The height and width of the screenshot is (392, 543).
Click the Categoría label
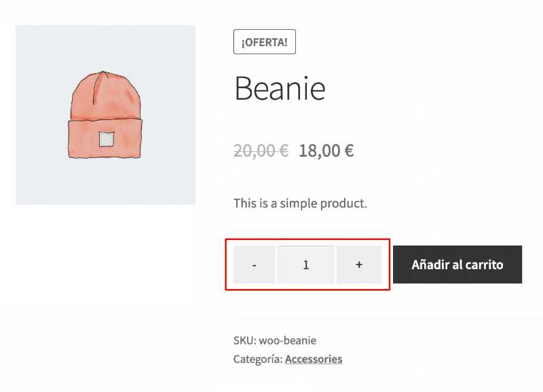click(x=258, y=359)
